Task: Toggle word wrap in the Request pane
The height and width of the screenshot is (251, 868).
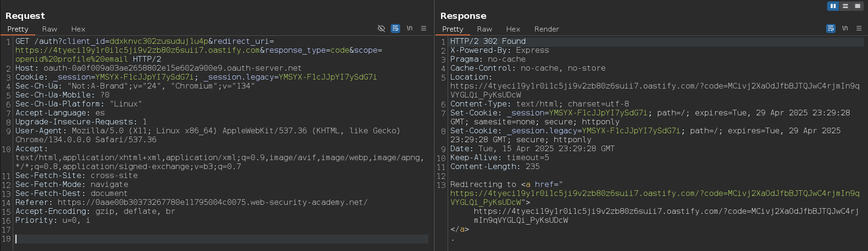Action: [395, 29]
